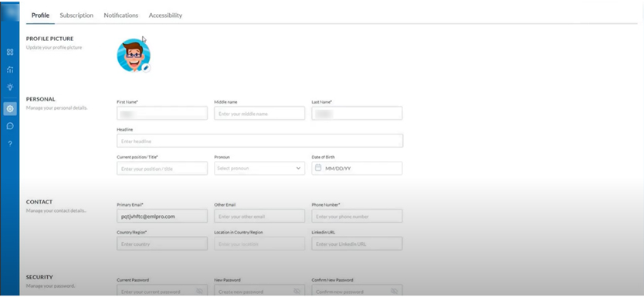Click the Location in Country/Region field

[259, 244]
